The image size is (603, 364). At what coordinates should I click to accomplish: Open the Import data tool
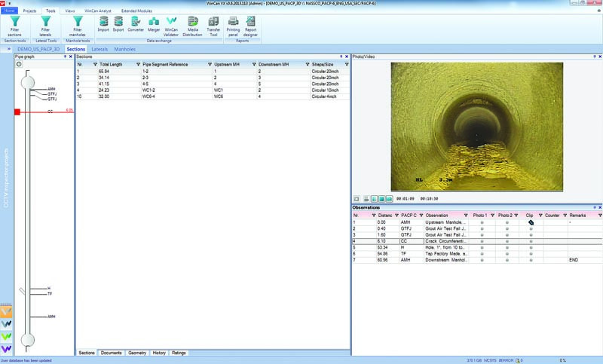pyautogui.click(x=103, y=23)
